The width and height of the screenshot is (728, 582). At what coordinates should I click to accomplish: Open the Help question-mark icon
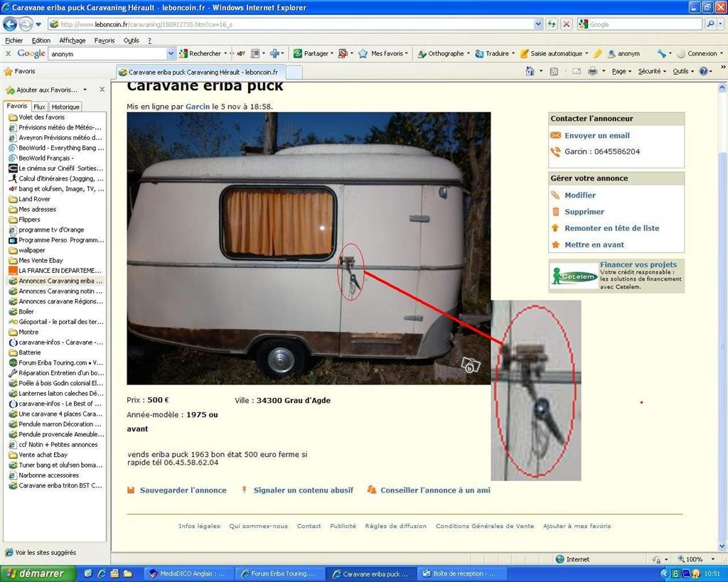[x=704, y=72]
